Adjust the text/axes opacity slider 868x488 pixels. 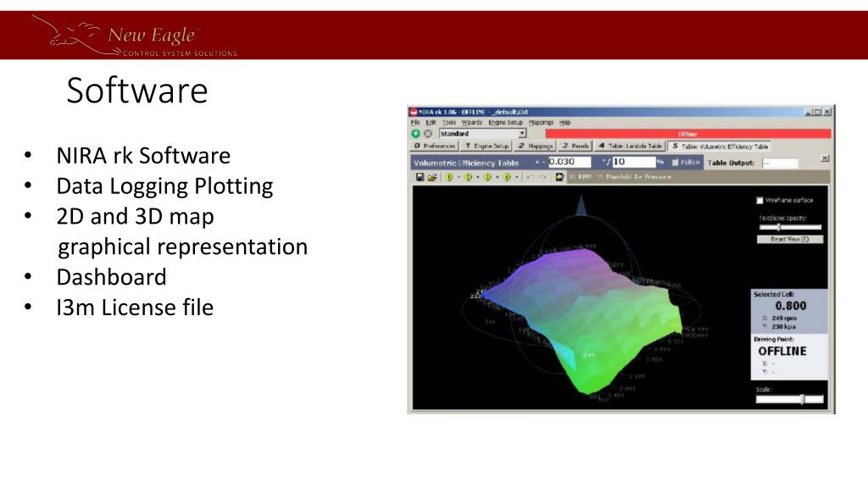790,227
